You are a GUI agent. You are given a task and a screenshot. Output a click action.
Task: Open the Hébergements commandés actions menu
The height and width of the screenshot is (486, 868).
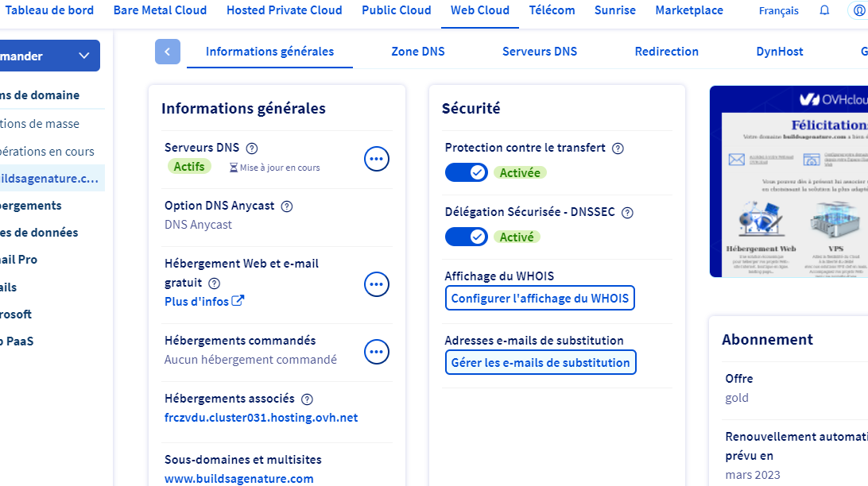377,351
